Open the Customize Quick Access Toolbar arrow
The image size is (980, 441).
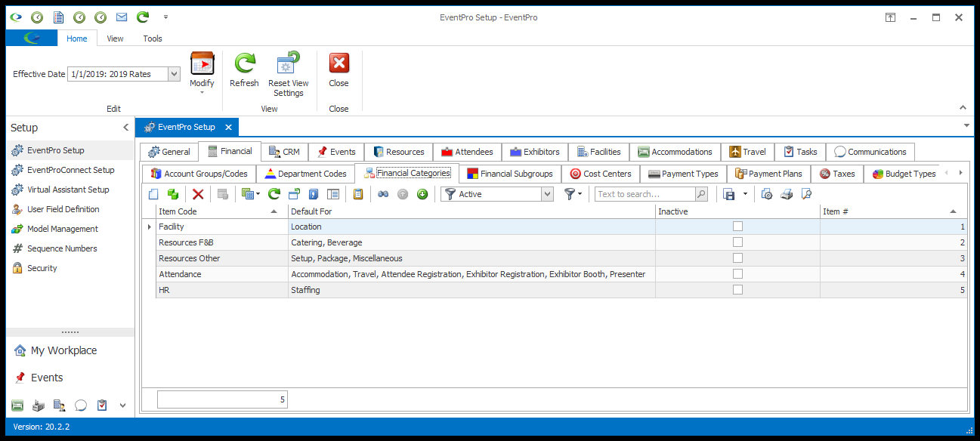[165, 17]
